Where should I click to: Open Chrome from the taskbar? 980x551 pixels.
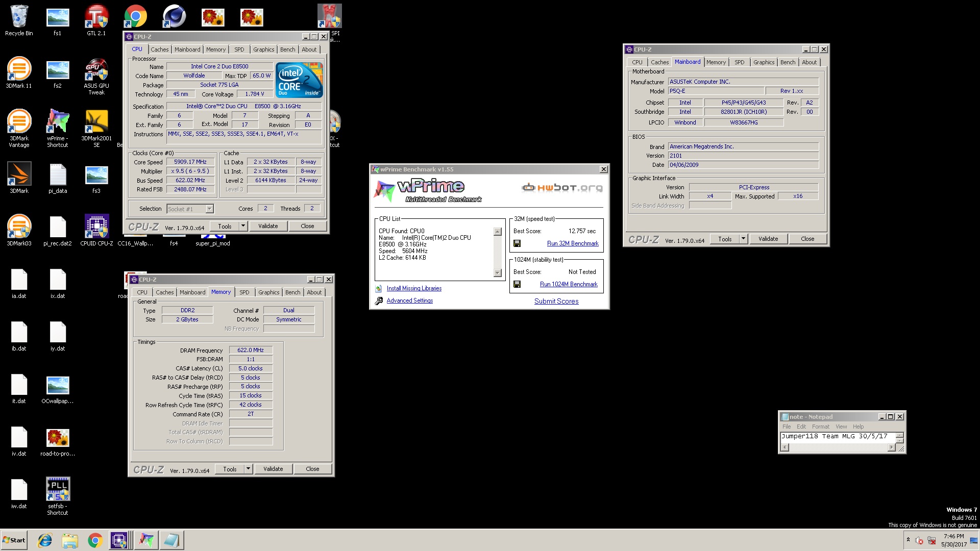coord(95,540)
